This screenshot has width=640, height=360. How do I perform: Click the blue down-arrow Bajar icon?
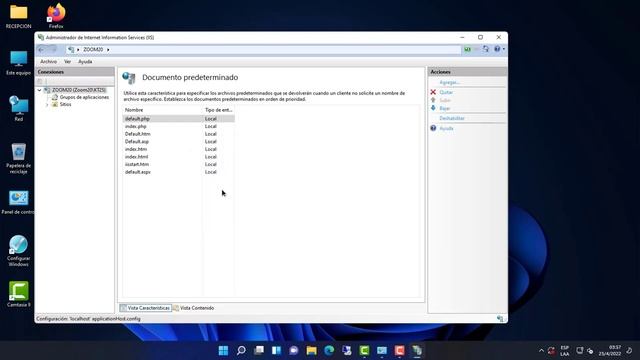coord(433,108)
